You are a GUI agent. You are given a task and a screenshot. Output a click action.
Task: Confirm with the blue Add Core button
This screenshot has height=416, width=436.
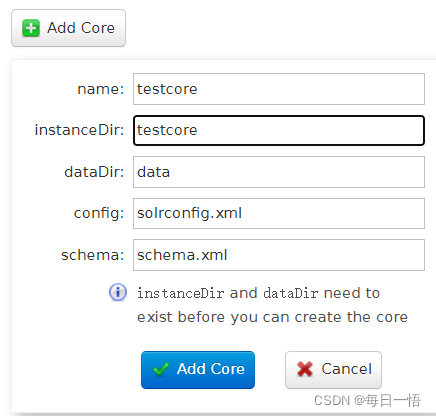(x=198, y=370)
